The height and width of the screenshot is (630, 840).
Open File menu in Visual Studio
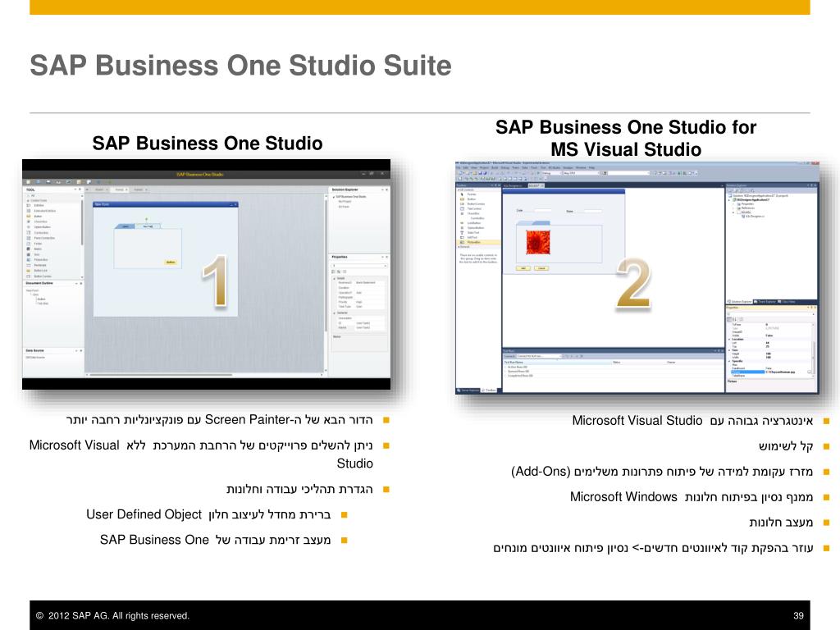coord(459,167)
